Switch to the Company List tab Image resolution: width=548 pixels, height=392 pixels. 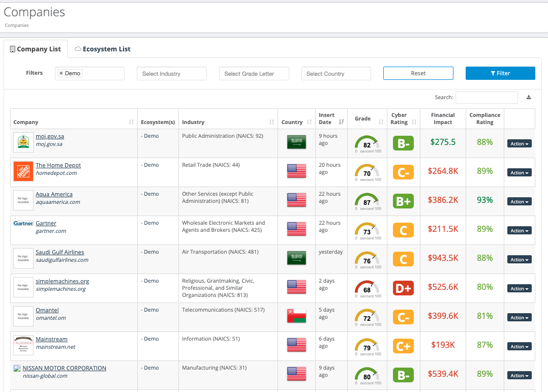click(35, 49)
